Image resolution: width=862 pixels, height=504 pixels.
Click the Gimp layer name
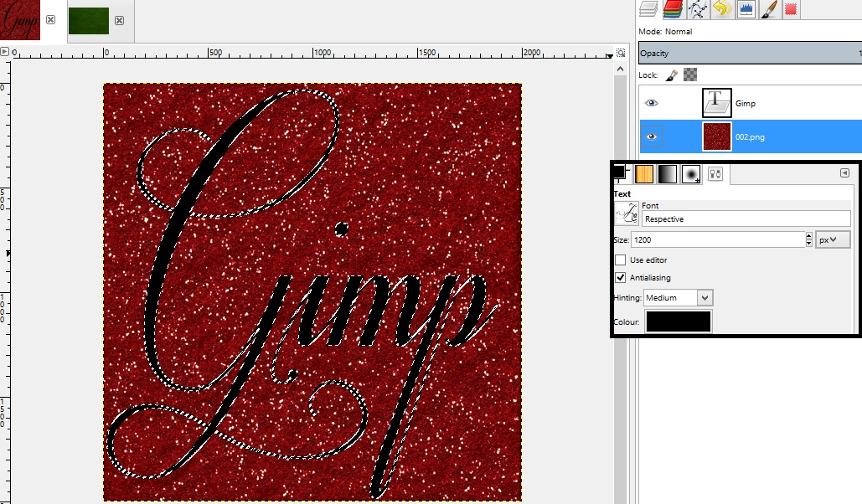[x=745, y=103]
